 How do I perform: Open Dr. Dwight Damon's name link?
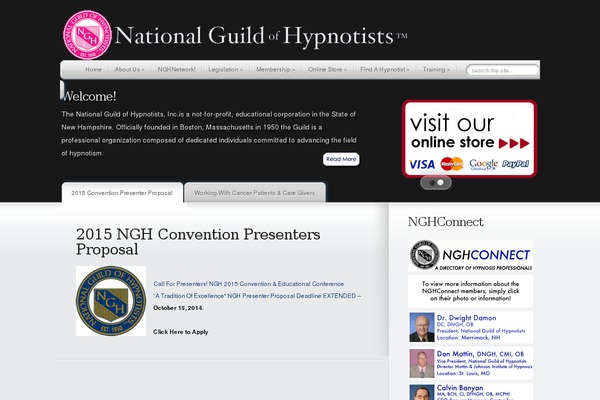(x=466, y=318)
